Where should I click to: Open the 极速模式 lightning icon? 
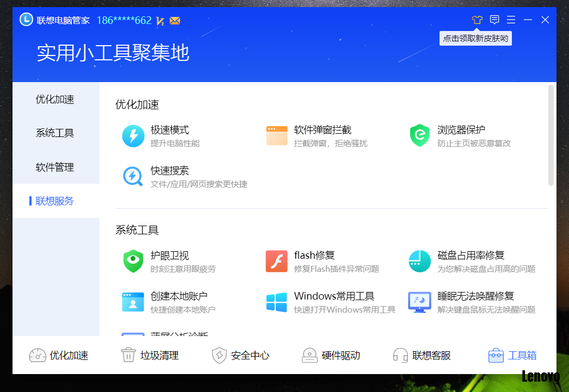[x=133, y=136]
